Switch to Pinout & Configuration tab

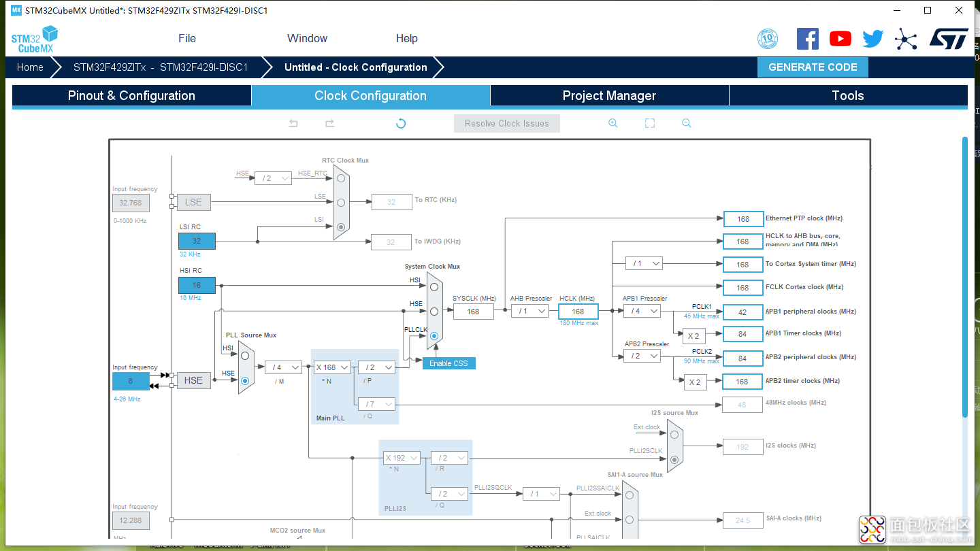(x=131, y=96)
